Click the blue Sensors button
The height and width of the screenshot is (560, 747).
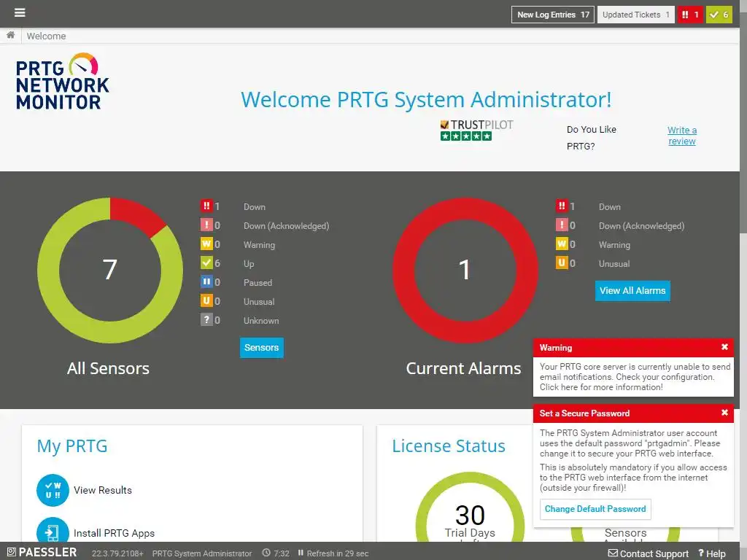(262, 348)
